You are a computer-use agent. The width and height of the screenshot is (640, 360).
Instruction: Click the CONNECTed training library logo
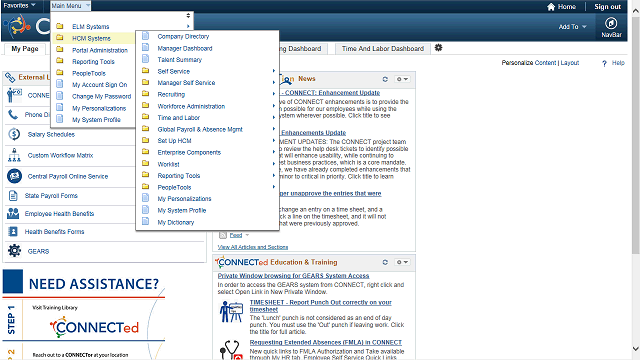tap(94, 327)
